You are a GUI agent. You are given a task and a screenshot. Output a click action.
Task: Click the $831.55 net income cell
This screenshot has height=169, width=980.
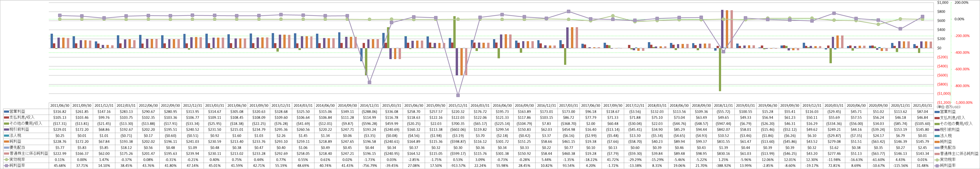pyautogui.click(x=723, y=142)
